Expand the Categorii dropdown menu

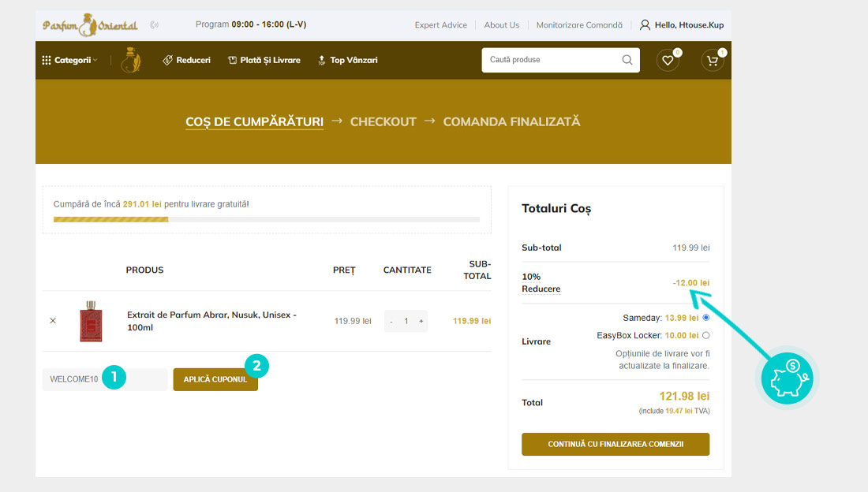pyautogui.click(x=69, y=60)
